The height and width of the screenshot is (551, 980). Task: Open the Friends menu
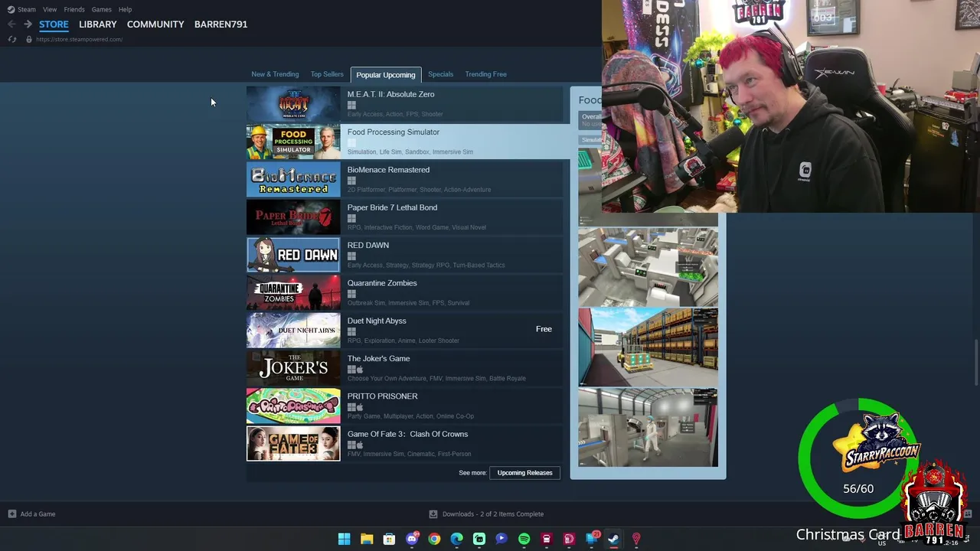tap(74, 9)
